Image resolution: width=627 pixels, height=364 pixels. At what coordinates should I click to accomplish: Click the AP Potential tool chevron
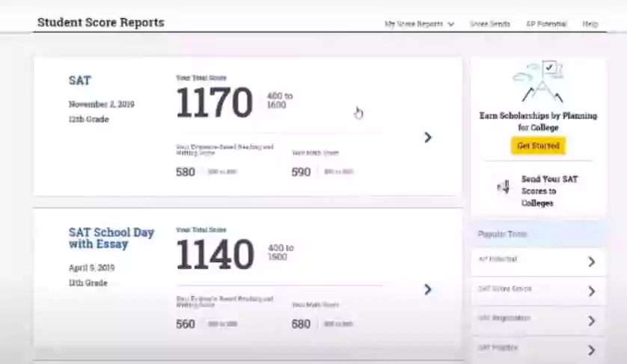(x=591, y=262)
